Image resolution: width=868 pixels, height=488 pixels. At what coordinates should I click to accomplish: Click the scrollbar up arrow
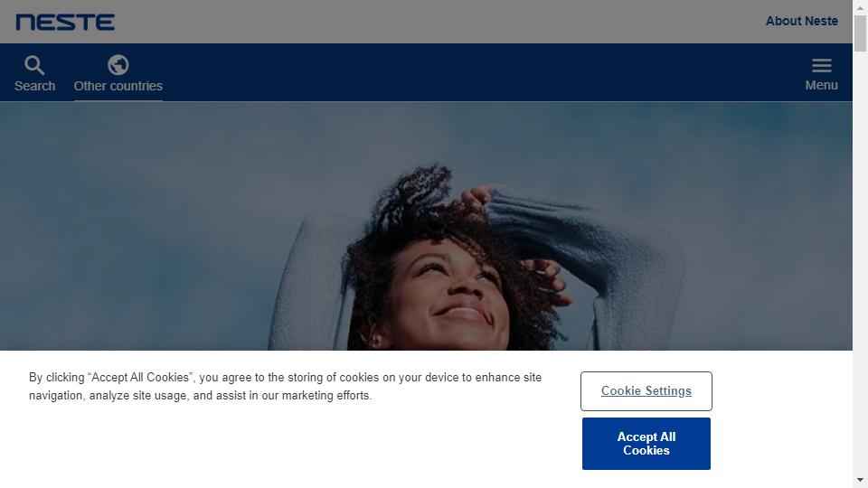860,7
